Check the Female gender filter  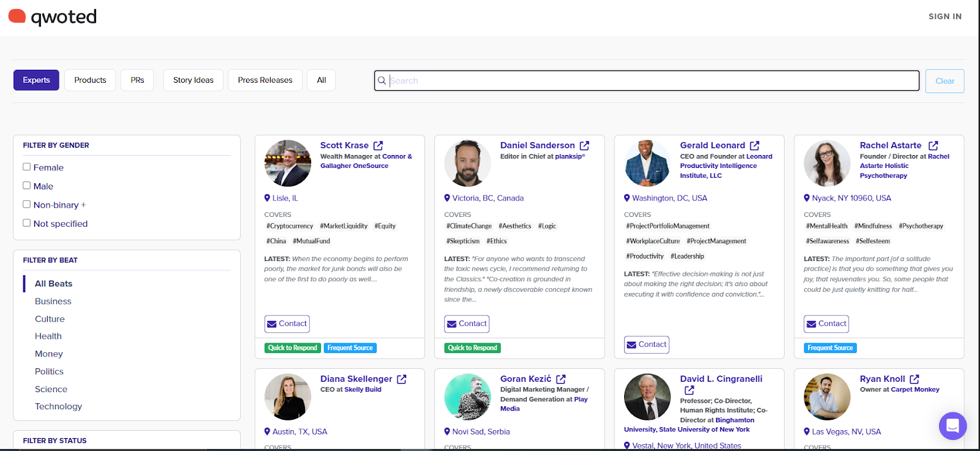click(x=27, y=167)
